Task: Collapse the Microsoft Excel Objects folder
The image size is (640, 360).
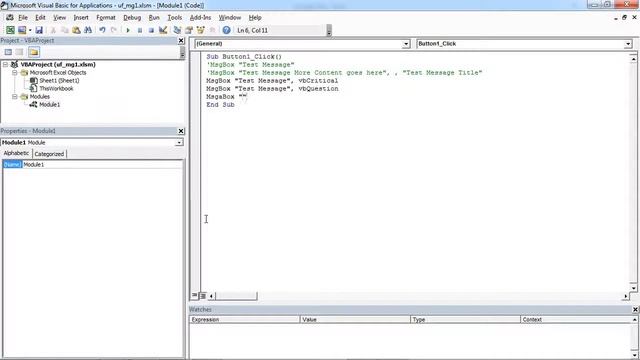Action: click(x=15, y=73)
